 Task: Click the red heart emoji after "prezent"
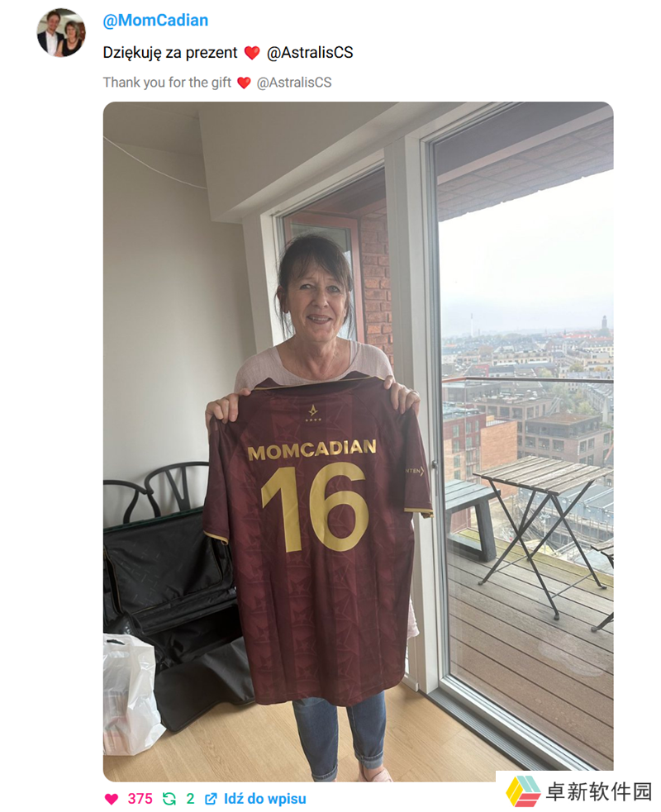[252, 53]
